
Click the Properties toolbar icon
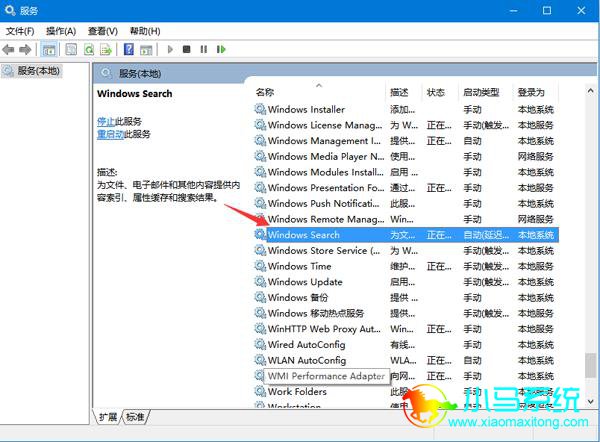pyautogui.click(x=71, y=49)
